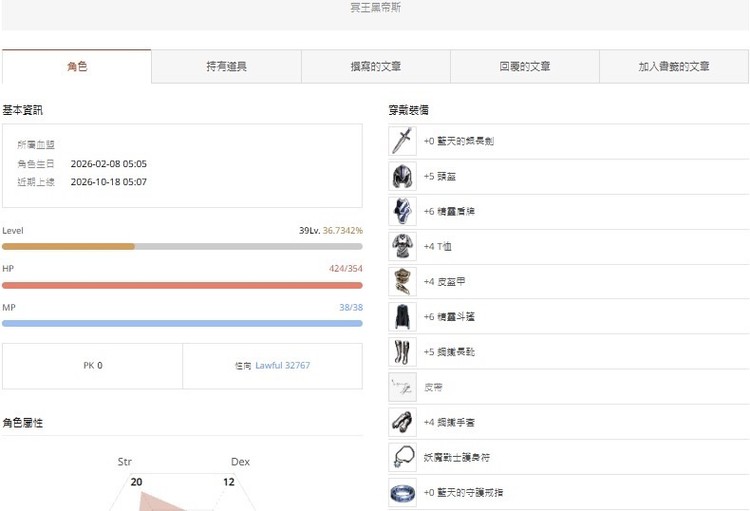The width and height of the screenshot is (750, 511).
Task: Click the Level experience progress bar
Action: [x=182, y=246]
